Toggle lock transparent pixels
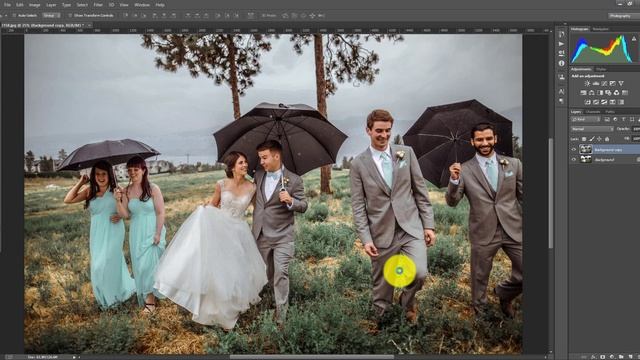640x360 pixels. click(584, 139)
